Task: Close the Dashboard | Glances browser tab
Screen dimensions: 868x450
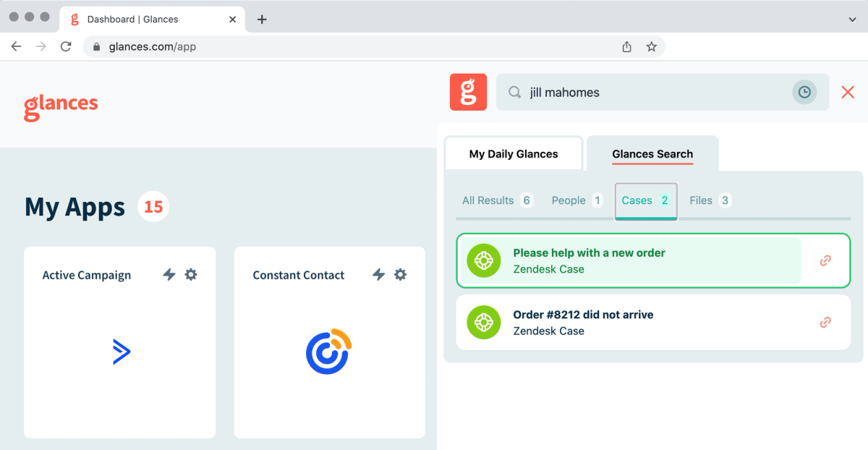Action: coord(232,20)
